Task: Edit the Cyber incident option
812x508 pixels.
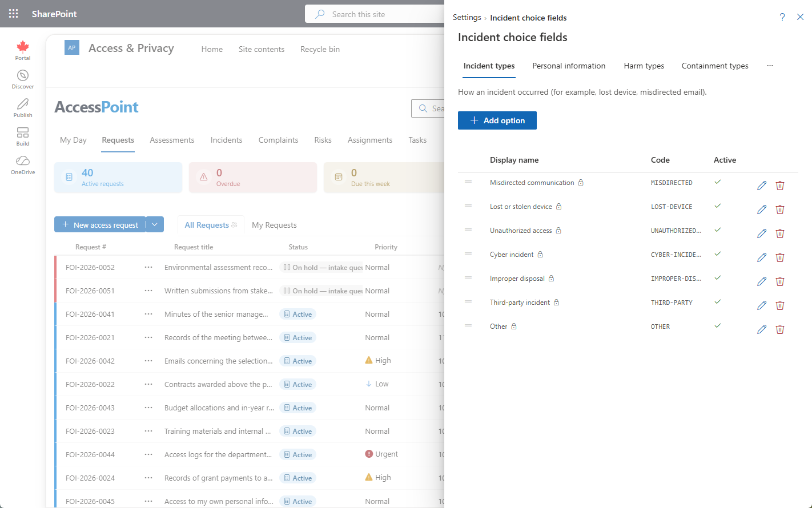Action: pos(762,257)
